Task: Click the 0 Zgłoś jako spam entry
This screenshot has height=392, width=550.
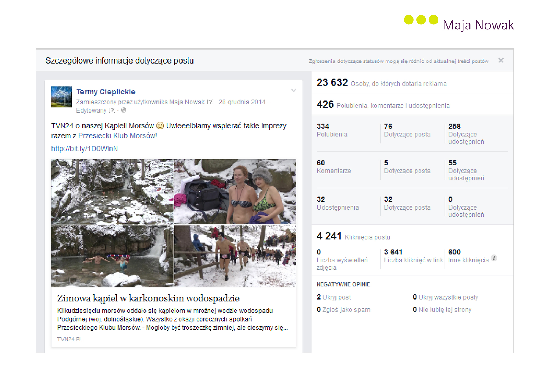Action: point(343,310)
